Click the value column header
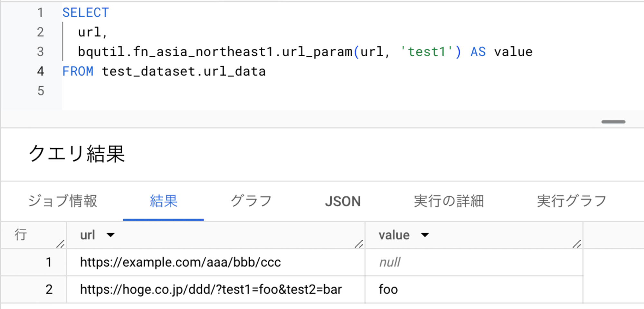Image resolution: width=644 pixels, height=309 pixels. coord(474,235)
